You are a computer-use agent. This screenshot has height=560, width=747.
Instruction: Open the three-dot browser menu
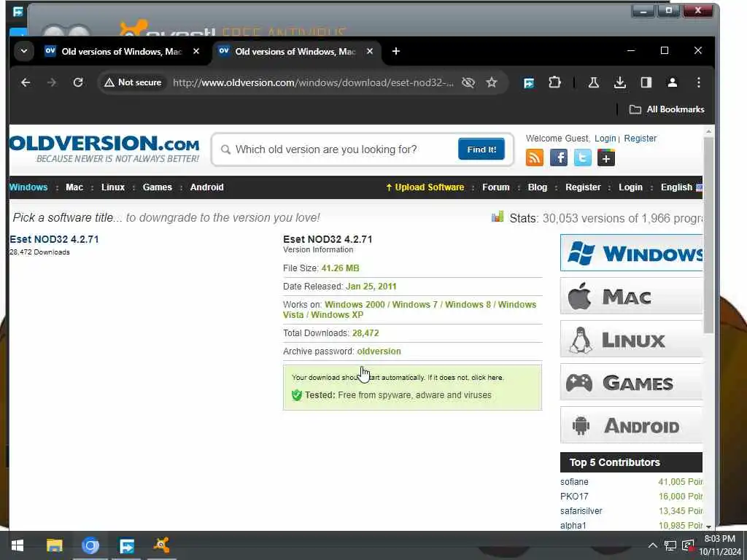698,82
